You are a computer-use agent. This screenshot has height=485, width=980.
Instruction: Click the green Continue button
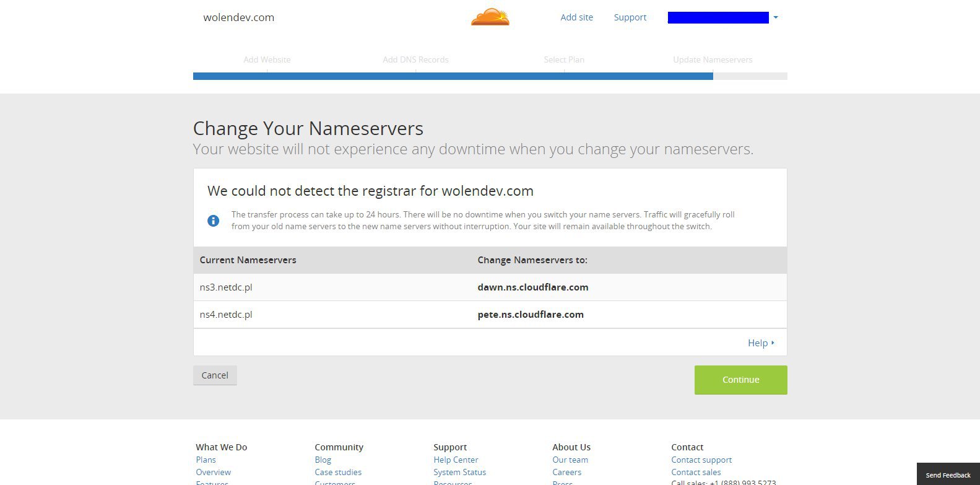point(740,380)
